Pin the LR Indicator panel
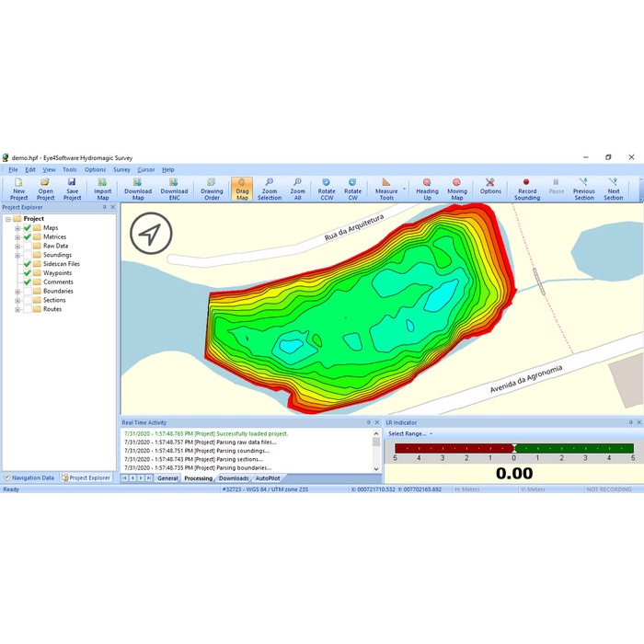Image resolution: width=644 pixels, height=644 pixels. click(x=631, y=422)
